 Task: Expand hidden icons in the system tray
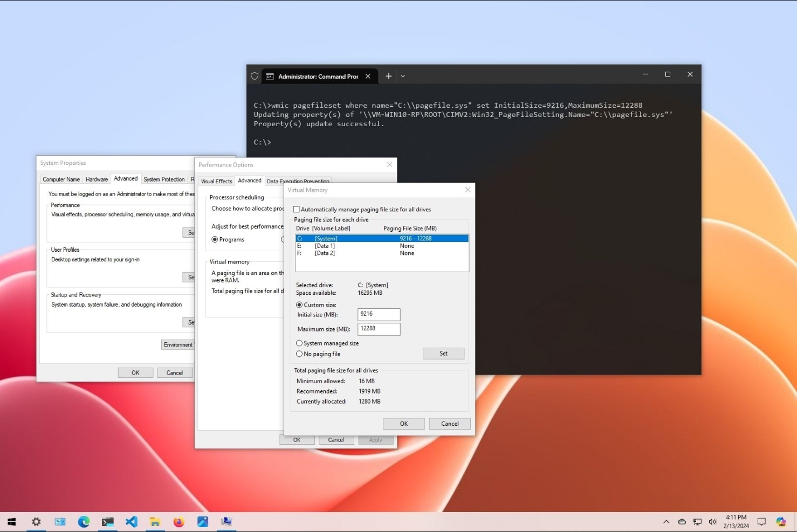(x=667, y=521)
